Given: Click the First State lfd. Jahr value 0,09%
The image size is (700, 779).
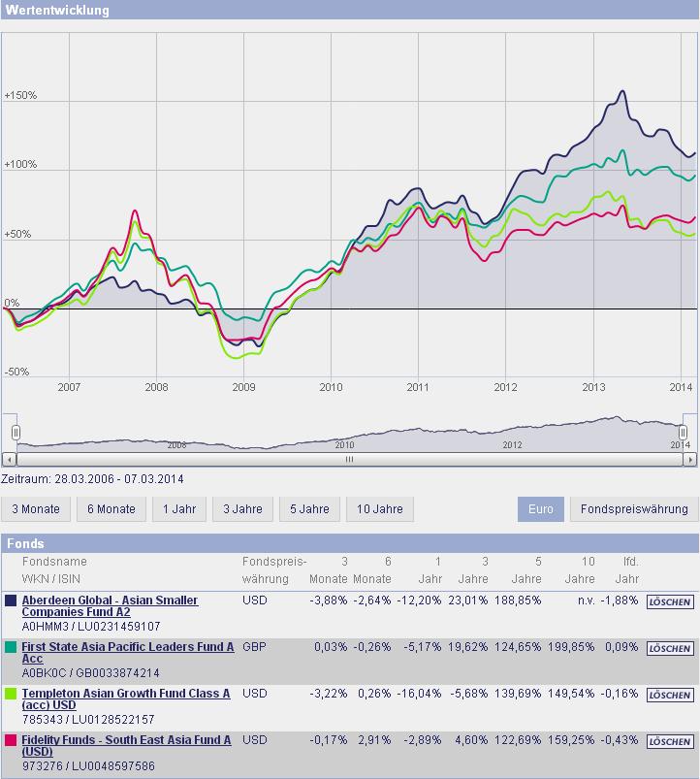Looking at the screenshot, I should point(621,647).
